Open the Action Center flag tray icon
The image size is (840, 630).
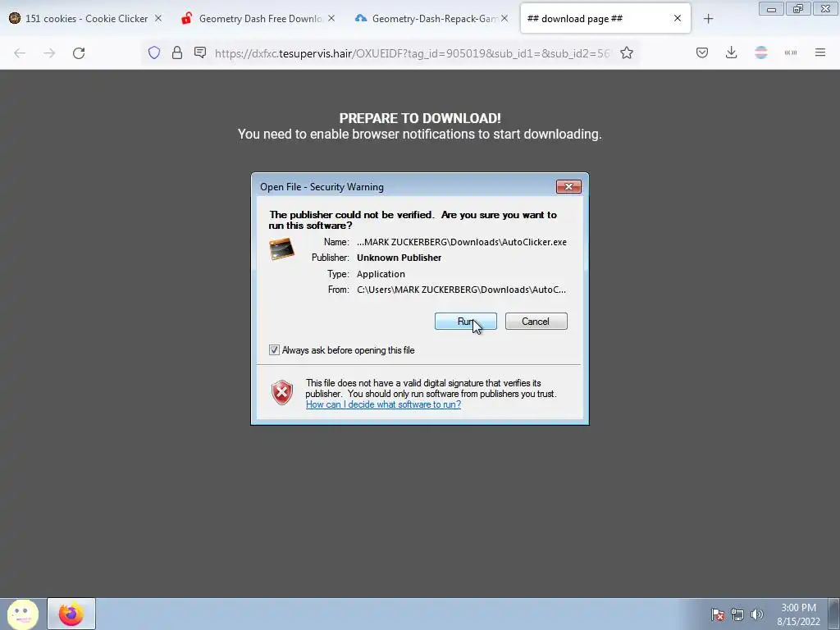tap(718, 614)
